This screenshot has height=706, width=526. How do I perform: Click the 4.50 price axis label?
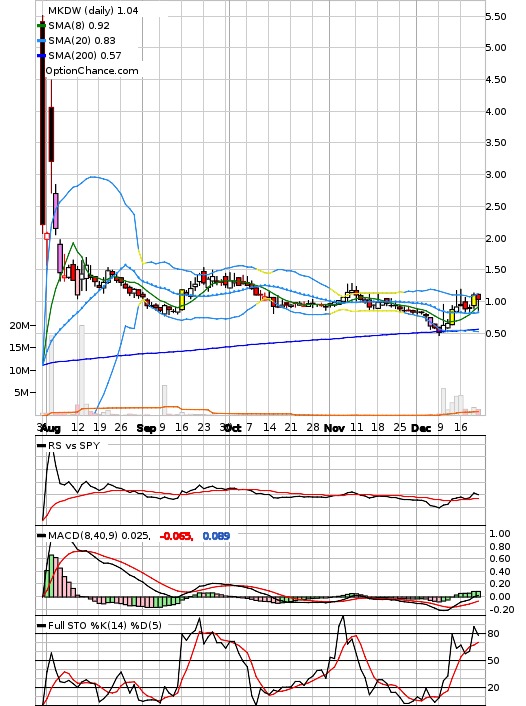496,80
